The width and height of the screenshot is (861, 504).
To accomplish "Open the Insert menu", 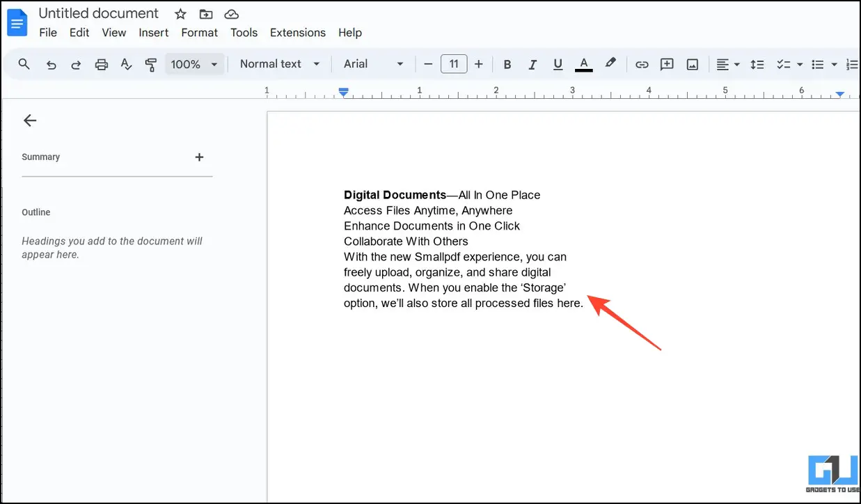I will click(x=154, y=33).
